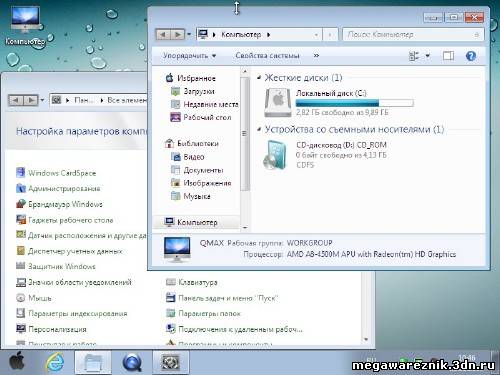Click the Компьютер desktop icon
Viewport: 500px width, 375px height.
tap(25, 26)
